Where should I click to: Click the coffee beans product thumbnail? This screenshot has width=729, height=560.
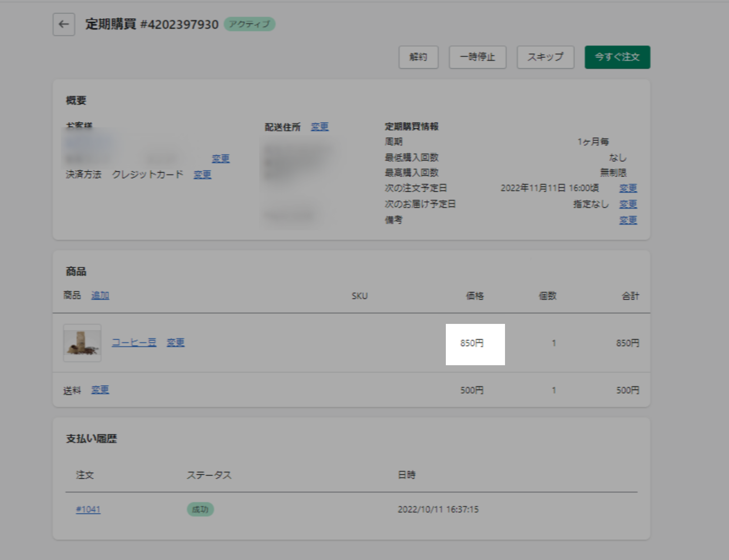[82, 343]
